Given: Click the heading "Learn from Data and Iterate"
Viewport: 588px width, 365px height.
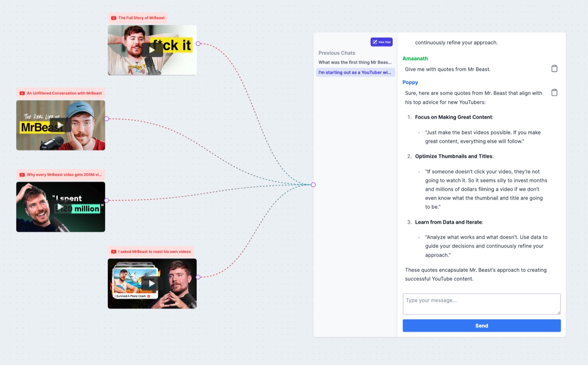Looking at the screenshot, I should tap(448, 222).
